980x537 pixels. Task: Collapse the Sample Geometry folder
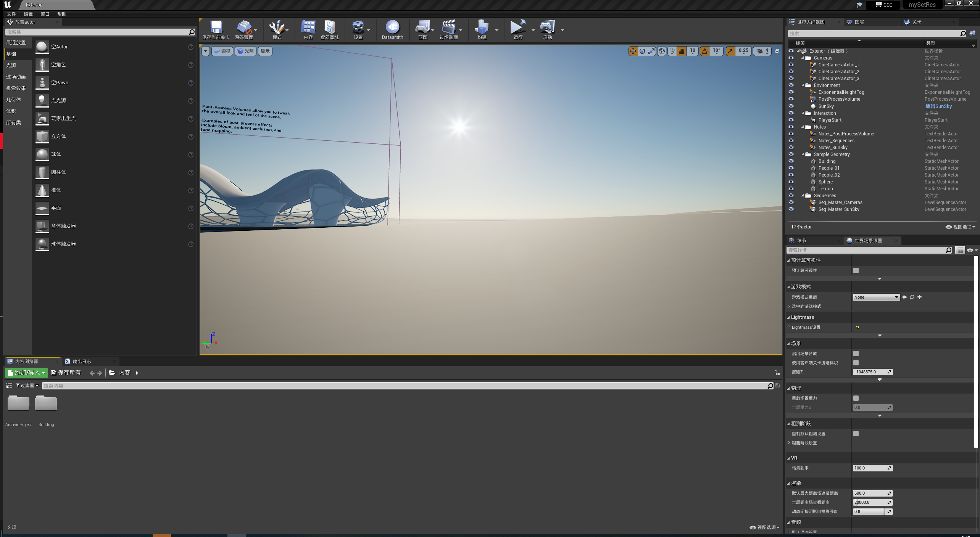pos(803,154)
